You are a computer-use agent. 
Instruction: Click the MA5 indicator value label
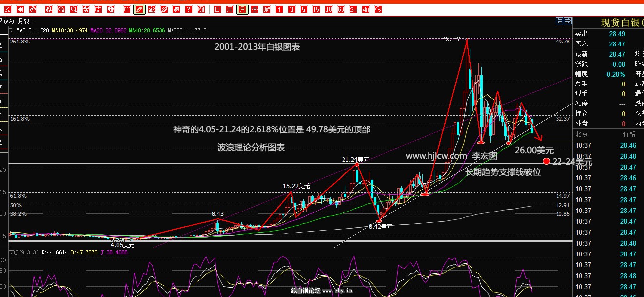click(x=34, y=31)
